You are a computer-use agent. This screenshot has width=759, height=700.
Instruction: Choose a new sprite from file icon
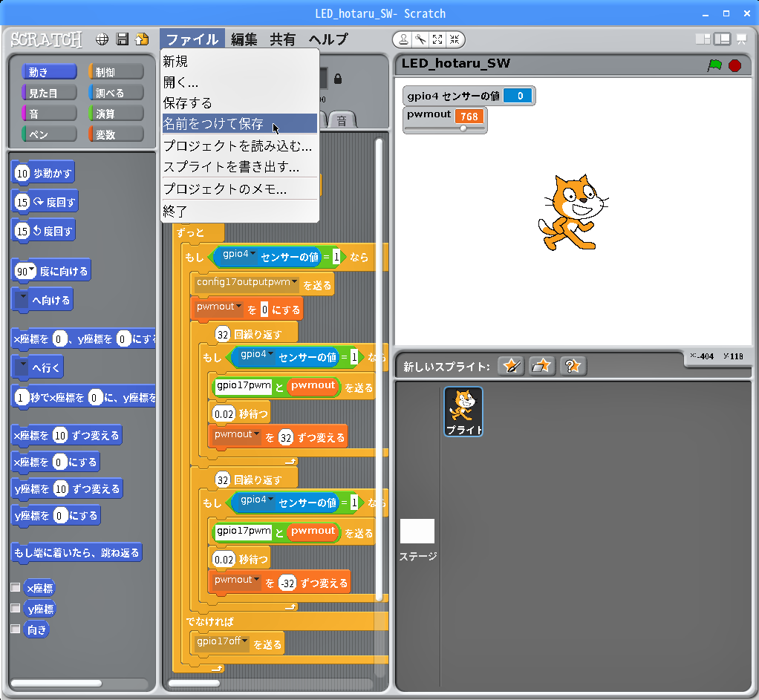(541, 366)
